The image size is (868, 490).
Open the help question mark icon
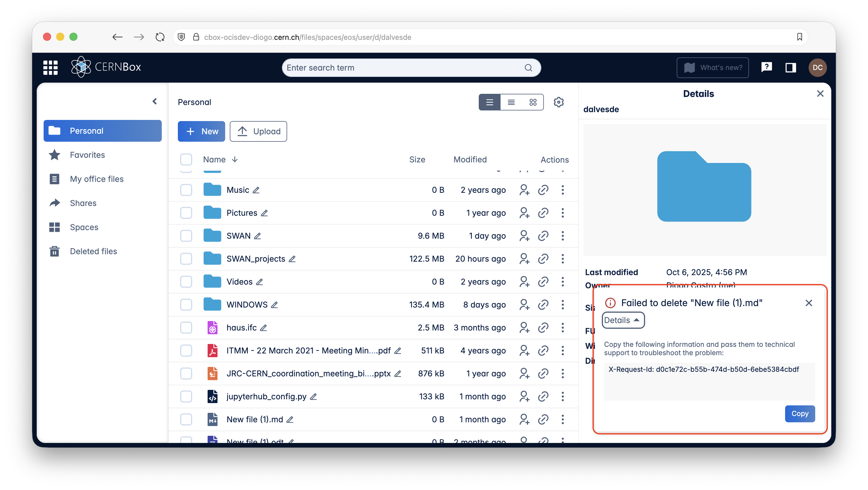click(766, 67)
